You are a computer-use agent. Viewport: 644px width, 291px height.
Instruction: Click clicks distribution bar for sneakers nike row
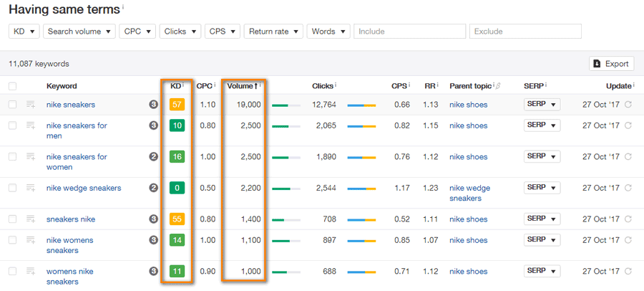(x=361, y=220)
